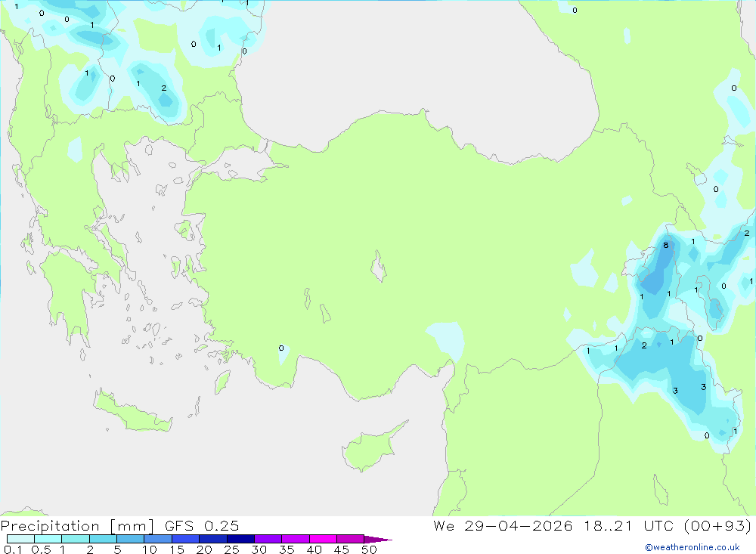Image resolution: width=756 pixels, height=554 pixels.
Task: Click the 40–45 mm magenta legend swatch
Action: [323, 539]
